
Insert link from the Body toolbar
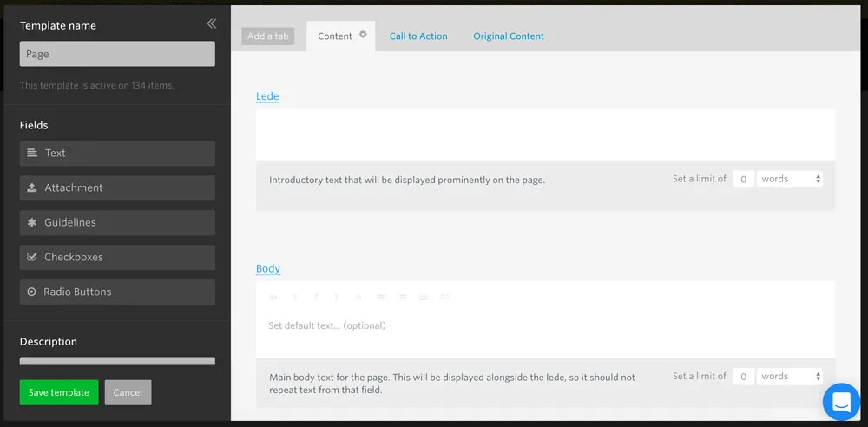click(x=444, y=298)
